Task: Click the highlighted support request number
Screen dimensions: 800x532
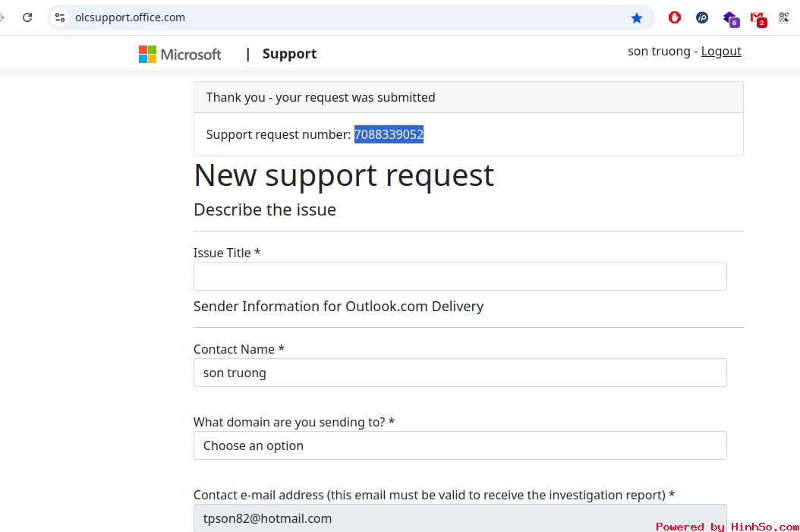Action: 389,134
